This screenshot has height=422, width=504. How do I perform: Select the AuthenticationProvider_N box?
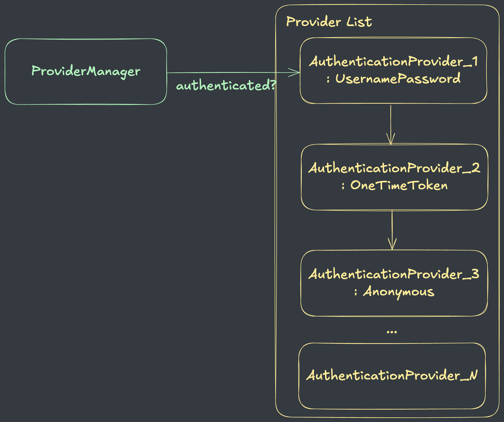click(392, 376)
